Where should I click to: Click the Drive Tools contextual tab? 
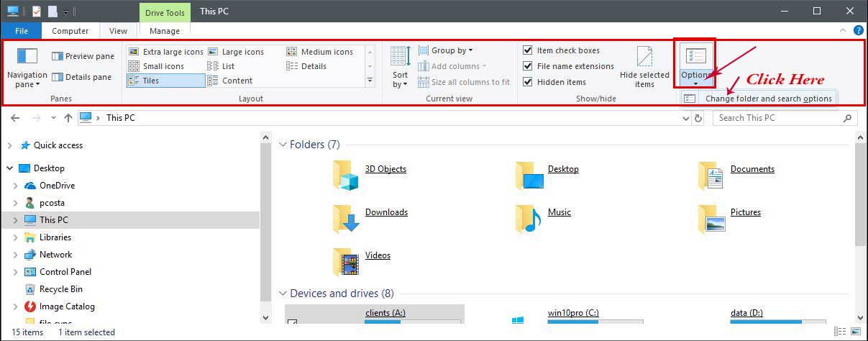point(165,12)
